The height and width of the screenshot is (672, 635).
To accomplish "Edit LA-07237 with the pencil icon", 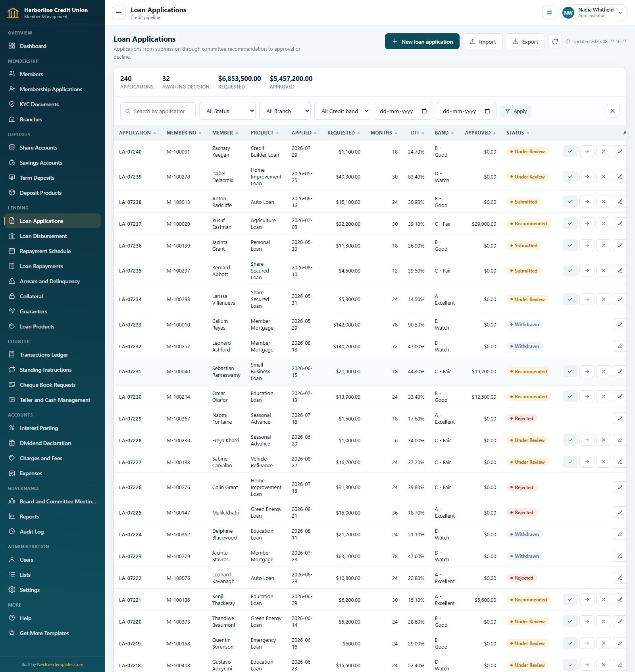I will [x=620, y=223].
